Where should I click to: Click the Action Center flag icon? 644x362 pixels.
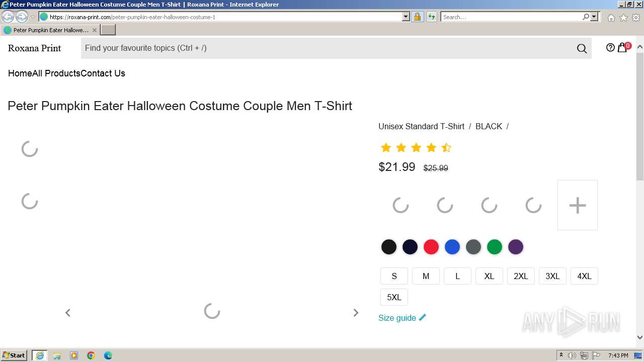pyautogui.click(x=596, y=355)
